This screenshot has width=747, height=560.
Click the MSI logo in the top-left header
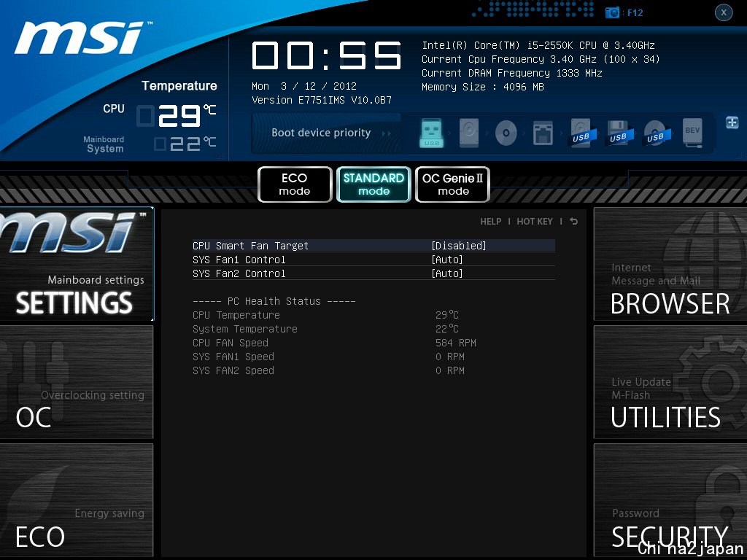pyautogui.click(x=83, y=38)
